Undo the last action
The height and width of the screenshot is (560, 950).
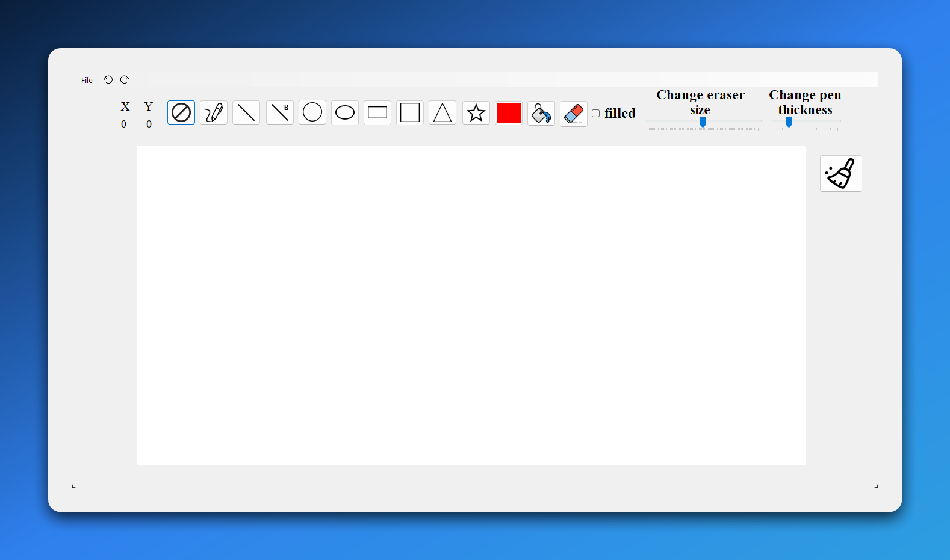(x=108, y=79)
